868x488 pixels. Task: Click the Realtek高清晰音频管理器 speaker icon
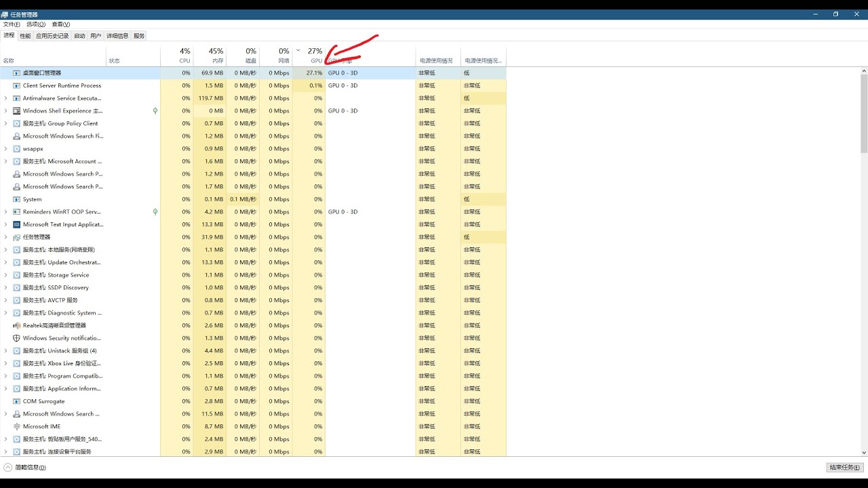point(17,325)
